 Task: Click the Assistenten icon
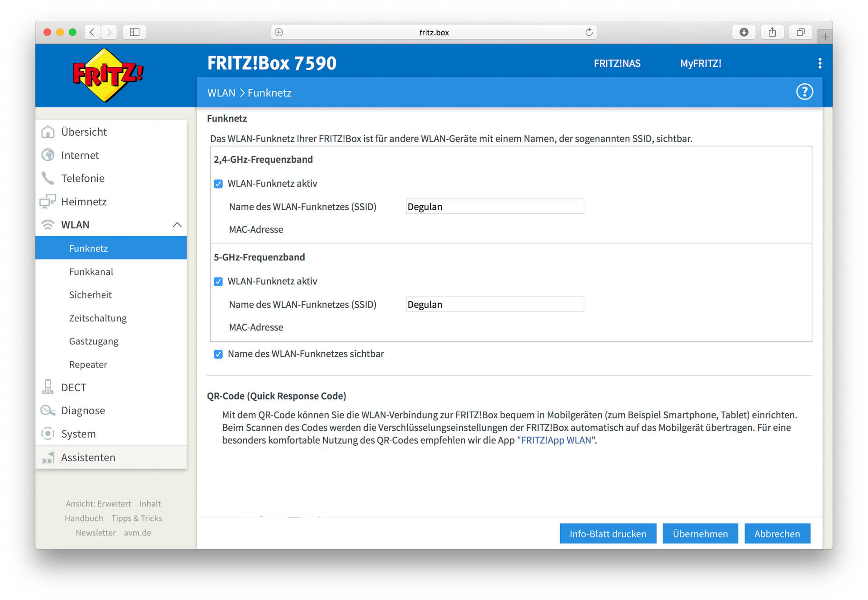(48, 457)
